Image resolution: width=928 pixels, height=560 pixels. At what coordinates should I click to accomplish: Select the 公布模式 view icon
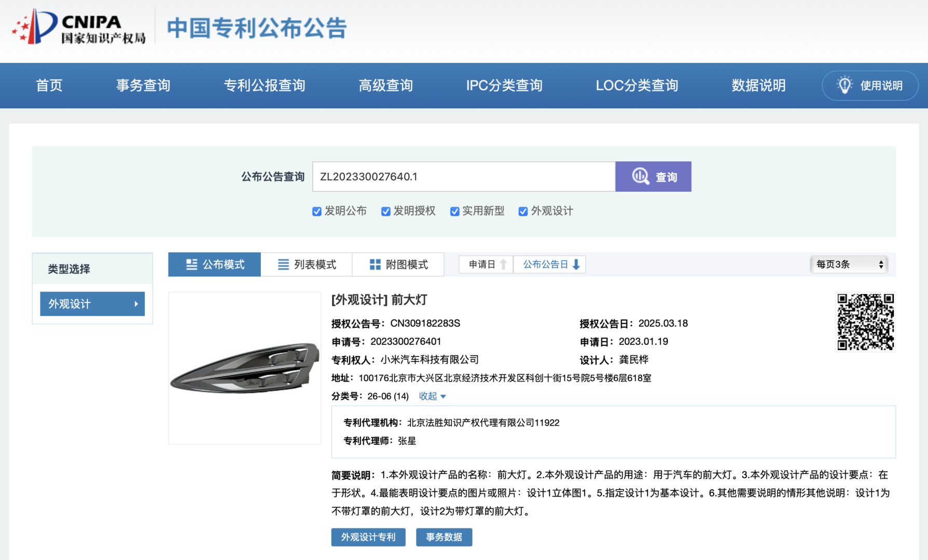click(x=192, y=264)
